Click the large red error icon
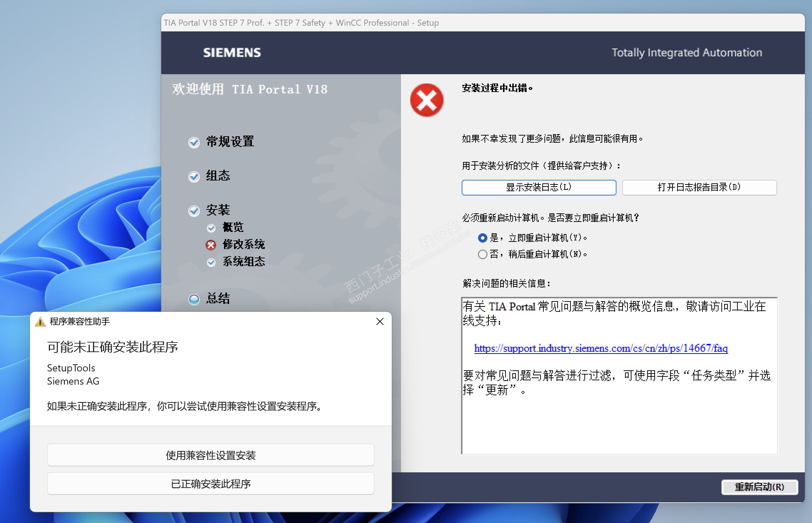This screenshot has width=812, height=523. pyautogui.click(x=427, y=100)
